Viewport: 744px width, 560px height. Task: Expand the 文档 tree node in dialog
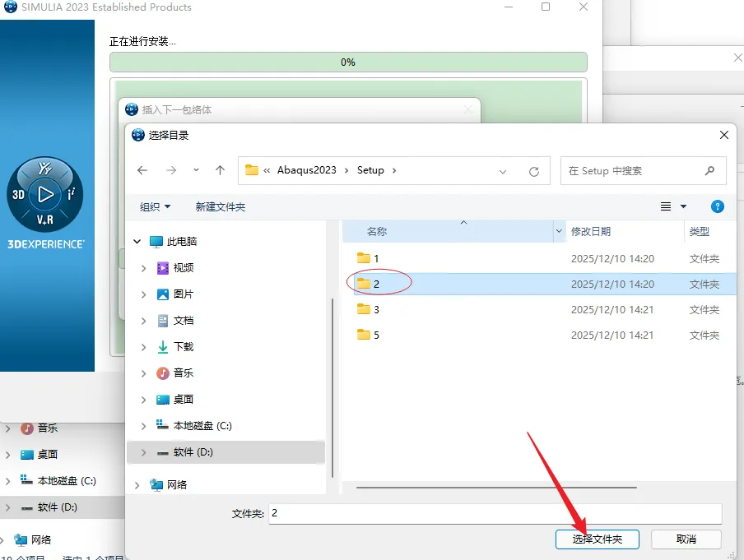tap(143, 321)
